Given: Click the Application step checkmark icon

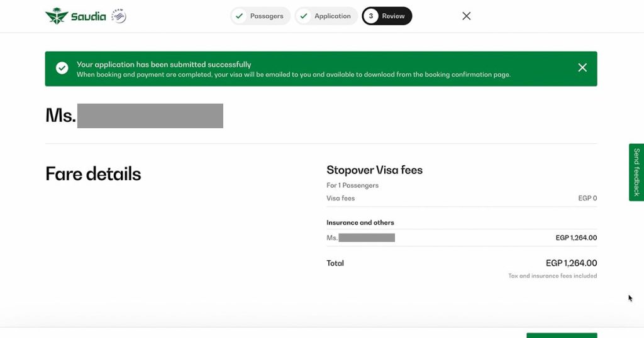Looking at the screenshot, I should click(x=303, y=16).
